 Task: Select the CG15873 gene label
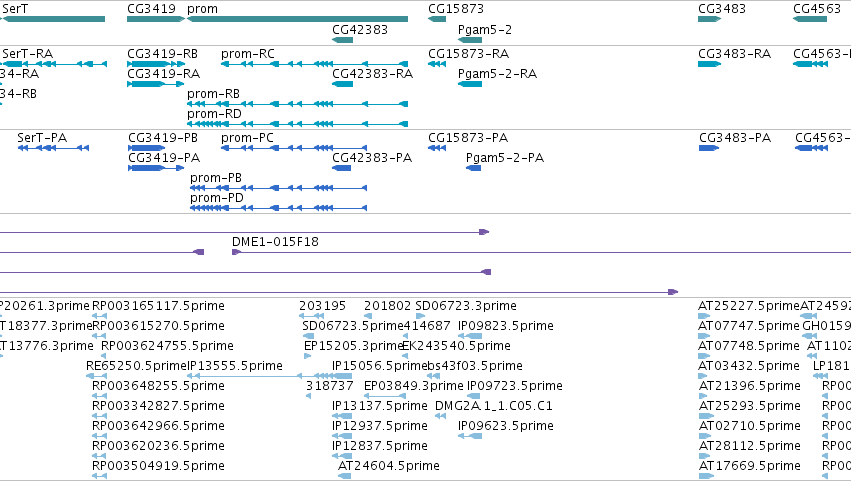pyautogui.click(x=456, y=9)
